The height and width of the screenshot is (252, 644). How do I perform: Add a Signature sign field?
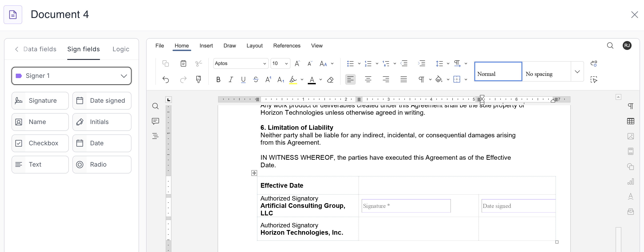(x=40, y=101)
